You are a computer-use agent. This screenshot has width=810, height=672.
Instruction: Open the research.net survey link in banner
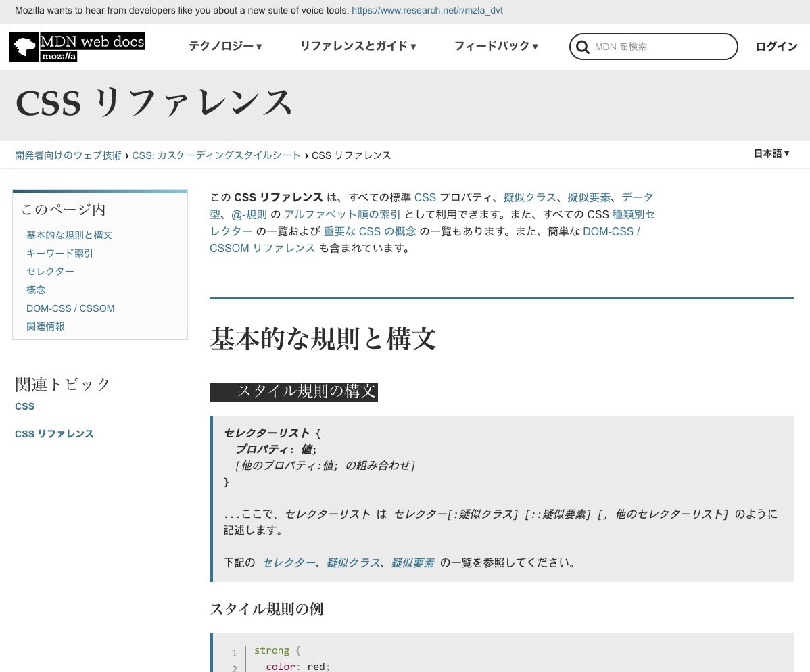tap(427, 10)
